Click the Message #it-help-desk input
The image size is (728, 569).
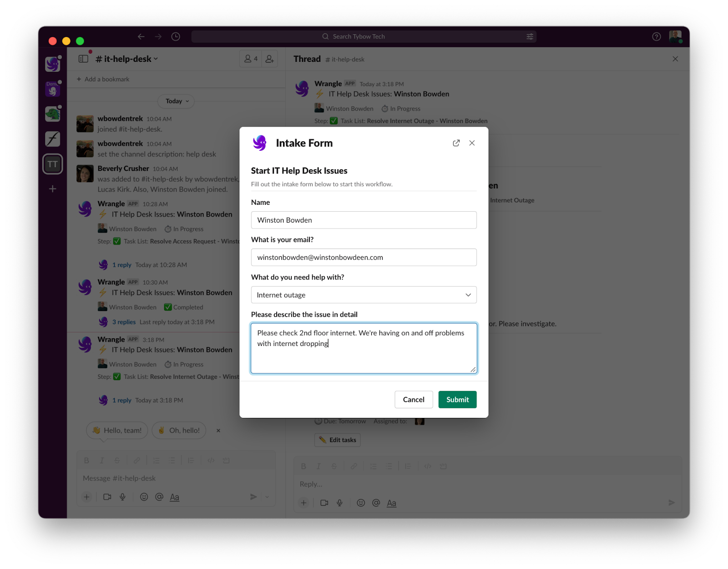click(x=176, y=478)
